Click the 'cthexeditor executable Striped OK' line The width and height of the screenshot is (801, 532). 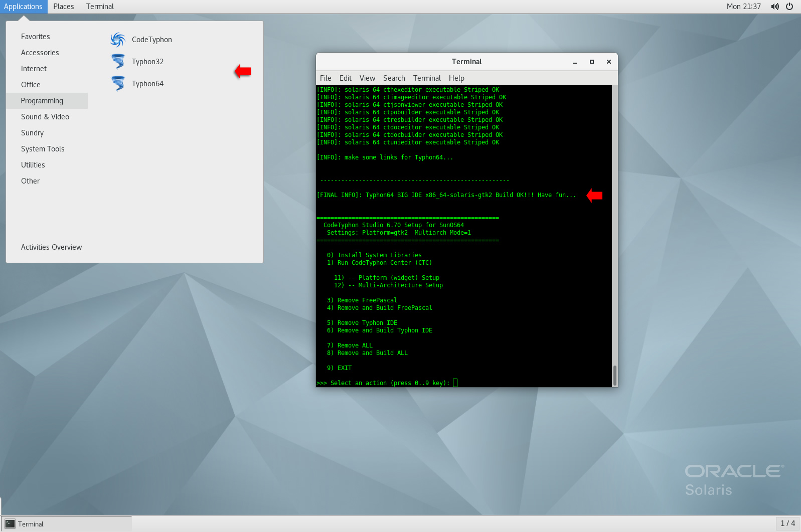[408, 90]
